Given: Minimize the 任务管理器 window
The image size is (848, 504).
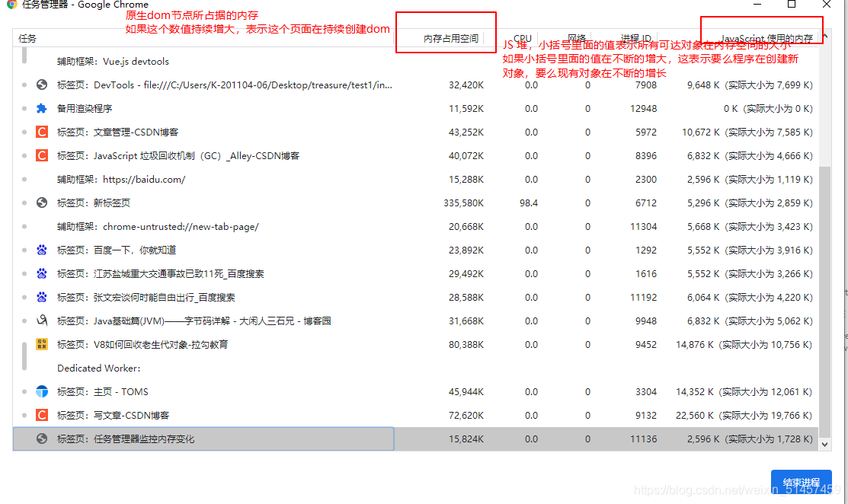Looking at the screenshot, I should (757, 5).
